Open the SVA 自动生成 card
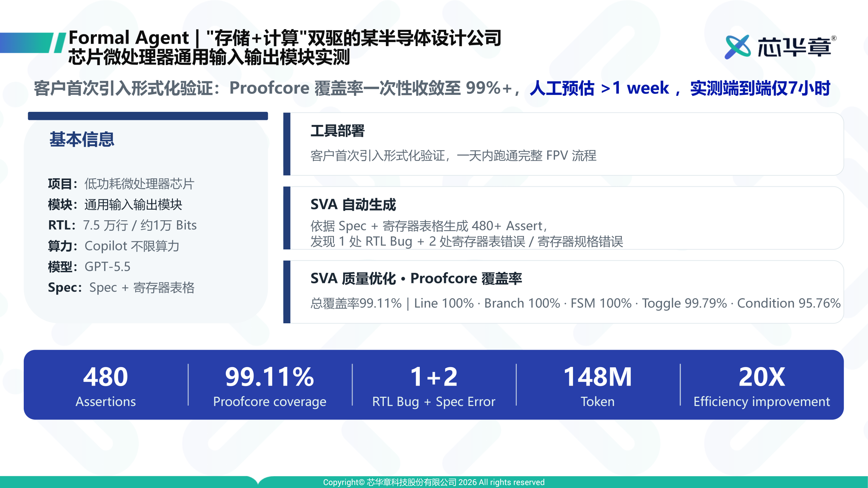 (564, 218)
